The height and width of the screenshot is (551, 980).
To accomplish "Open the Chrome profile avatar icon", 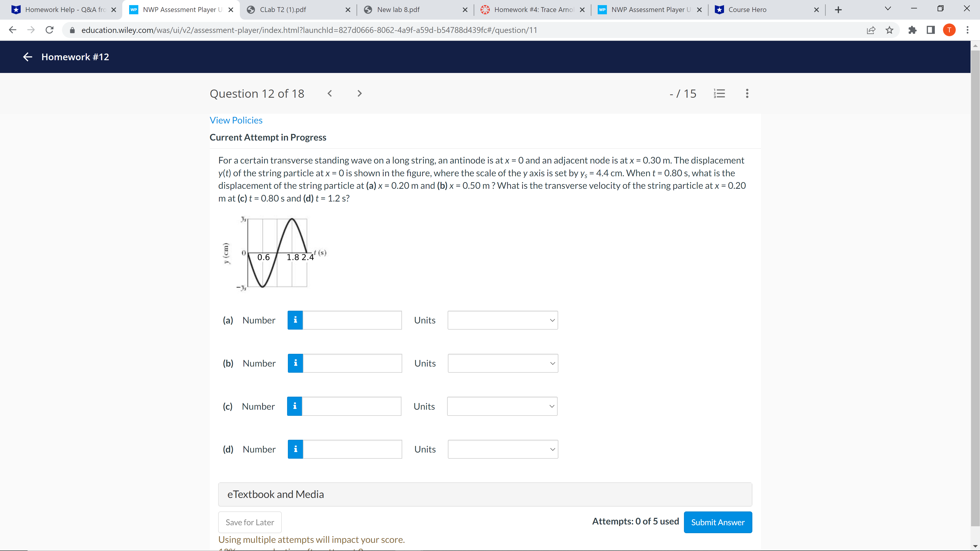I will coord(949,30).
